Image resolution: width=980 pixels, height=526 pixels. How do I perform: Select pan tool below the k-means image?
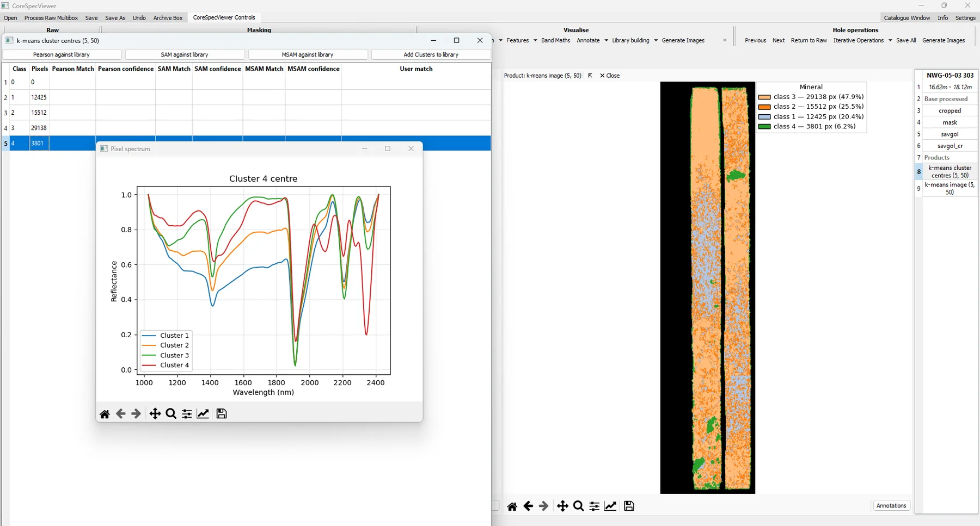tap(563, 506)
